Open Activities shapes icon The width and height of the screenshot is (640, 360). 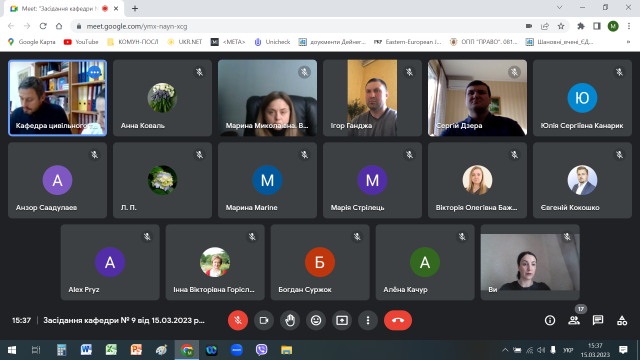[x=622, y=320]
